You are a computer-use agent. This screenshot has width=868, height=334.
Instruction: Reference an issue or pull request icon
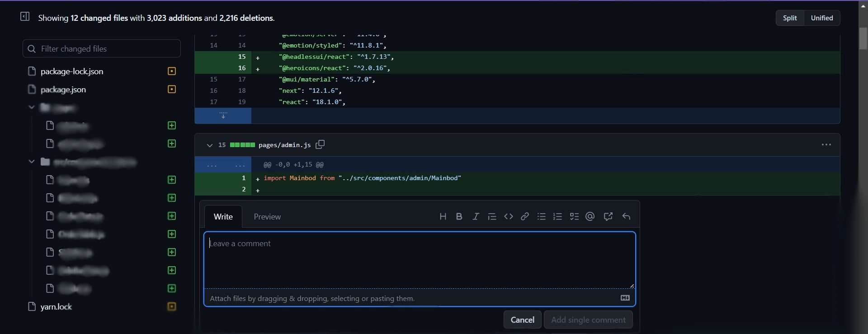(x=608, y=217)
